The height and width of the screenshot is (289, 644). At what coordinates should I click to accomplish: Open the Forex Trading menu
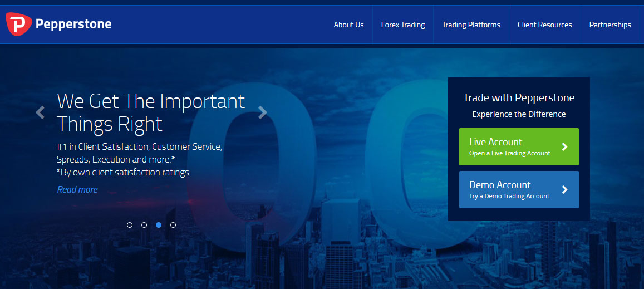pyautogui.click(x=403, y=25)
